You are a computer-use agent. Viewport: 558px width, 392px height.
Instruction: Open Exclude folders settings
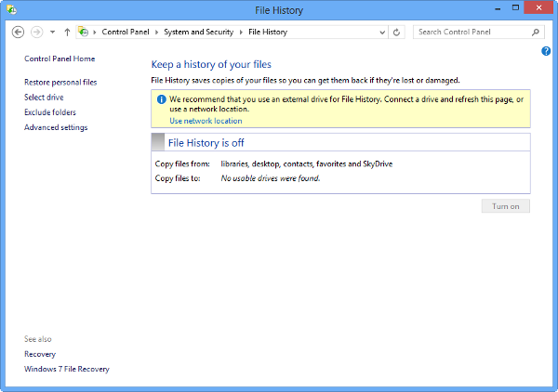coord(50,112)
